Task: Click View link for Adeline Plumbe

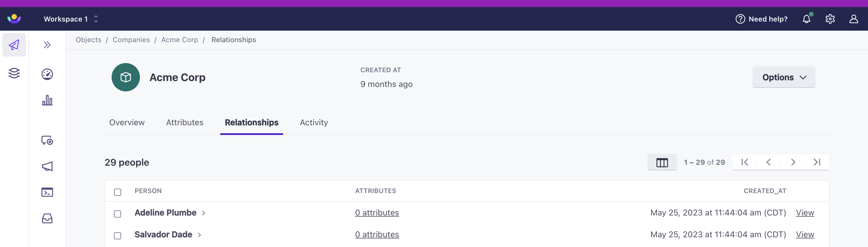Action: 805,213
